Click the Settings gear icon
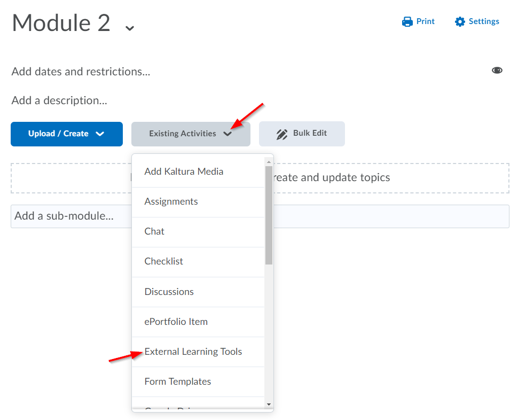518x420 pixels. tap(460, 22)
